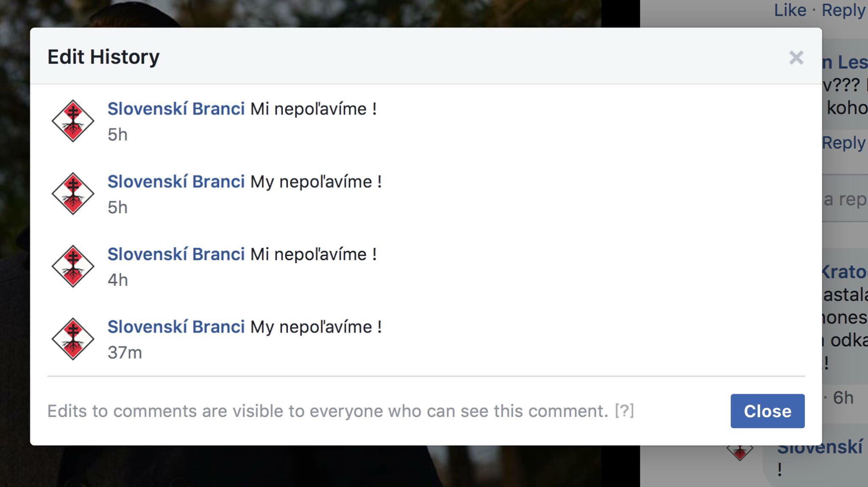Open Slovenskí Branci profile from 5h "Mi" edit
Screen dimensions: 868x487
[176, 109]
